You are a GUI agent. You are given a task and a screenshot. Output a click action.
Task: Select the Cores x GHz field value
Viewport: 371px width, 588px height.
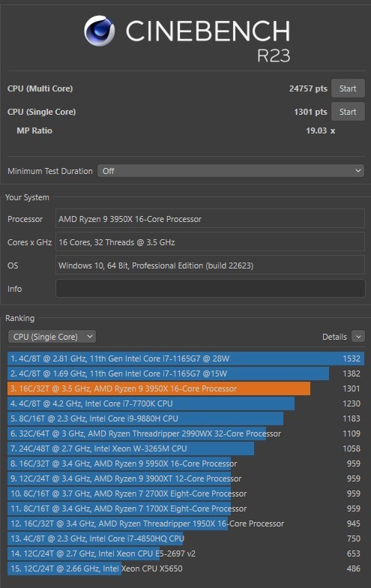pos(210,242)
